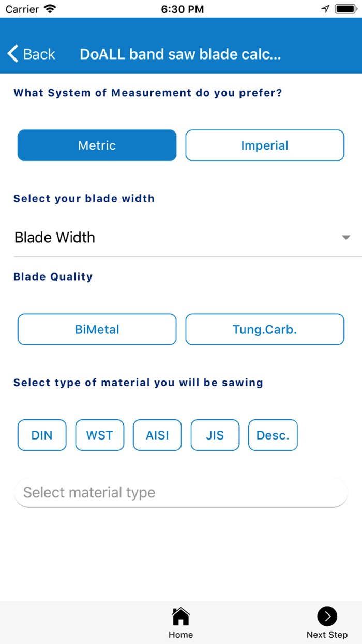The image size is (362, 644).
Task: Switch to the WST material standard
Action: click(99, 435)
